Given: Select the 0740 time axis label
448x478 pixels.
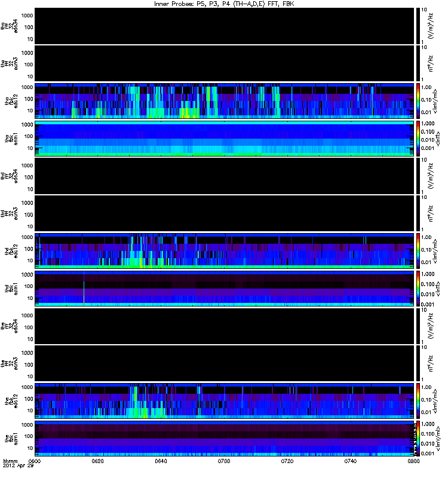Looking at the screenshot, I should (350, 461).
